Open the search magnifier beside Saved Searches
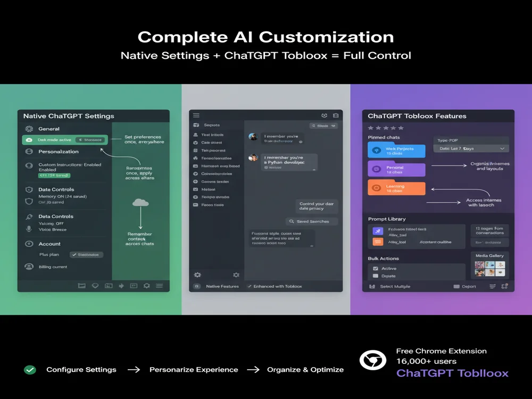 click(291, 221)
